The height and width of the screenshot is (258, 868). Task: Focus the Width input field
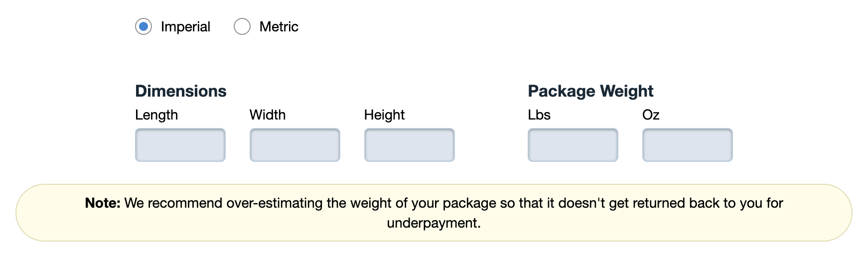click(295, 145)
